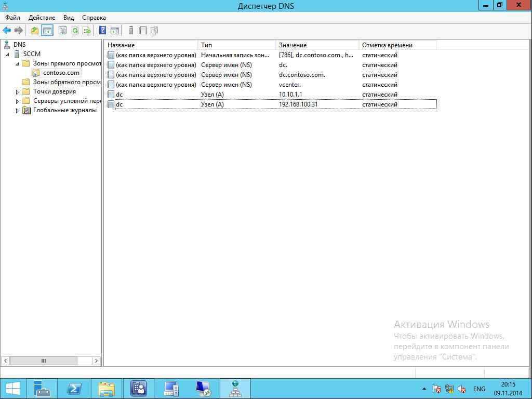Open Server Manager from the taskbar
Viewport: 532px width, 399px height.
(x=42, y=389)
